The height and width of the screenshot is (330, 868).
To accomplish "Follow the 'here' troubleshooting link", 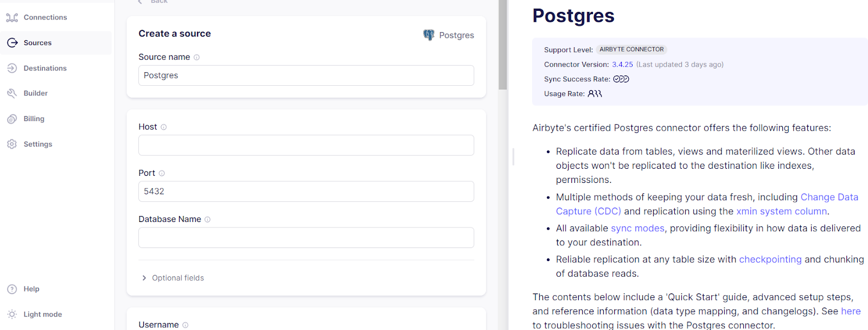I will pyautogui.click(x=851, y=312).
